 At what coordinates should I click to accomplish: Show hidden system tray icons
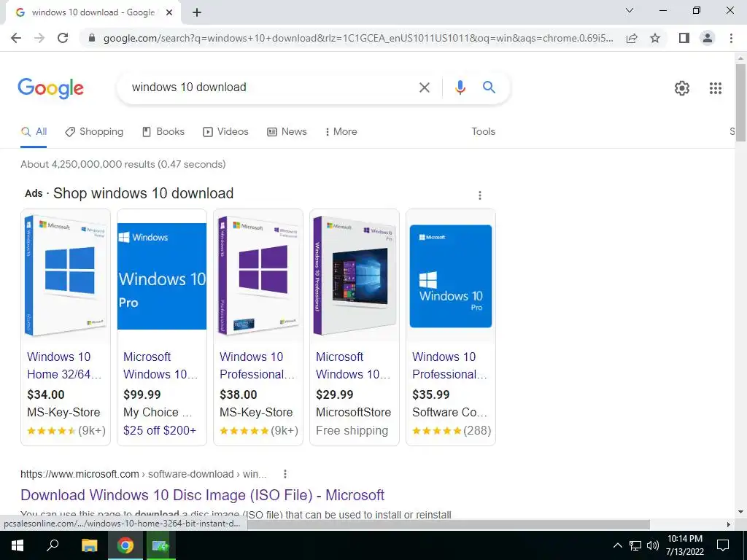coord(617,545)
